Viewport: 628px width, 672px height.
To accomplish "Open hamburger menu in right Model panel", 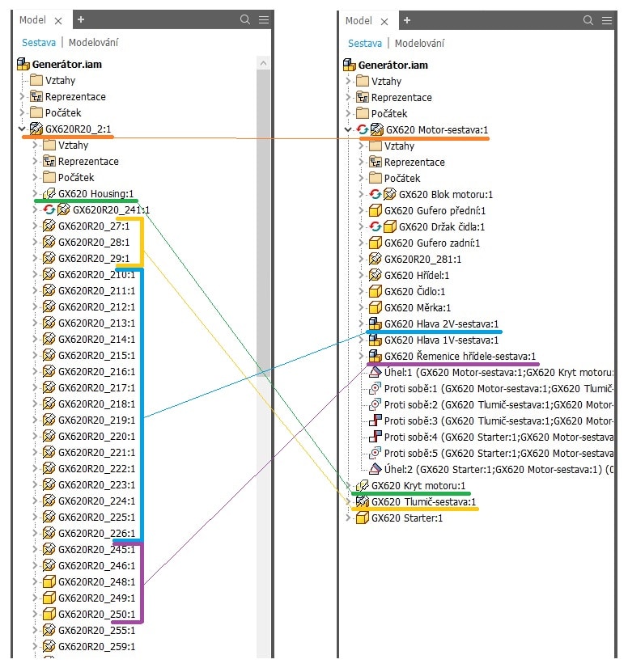I will click(x=606, y=20).
